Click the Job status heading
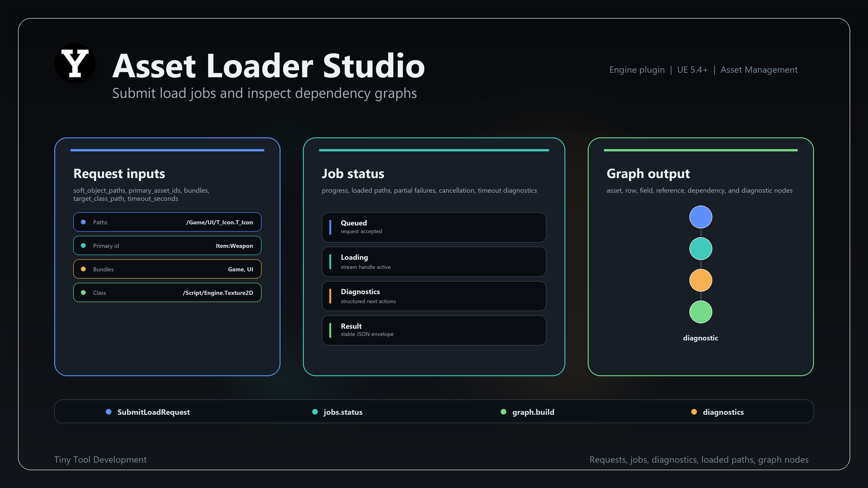Screen dimensions: 868x488 tap(353, 174)
